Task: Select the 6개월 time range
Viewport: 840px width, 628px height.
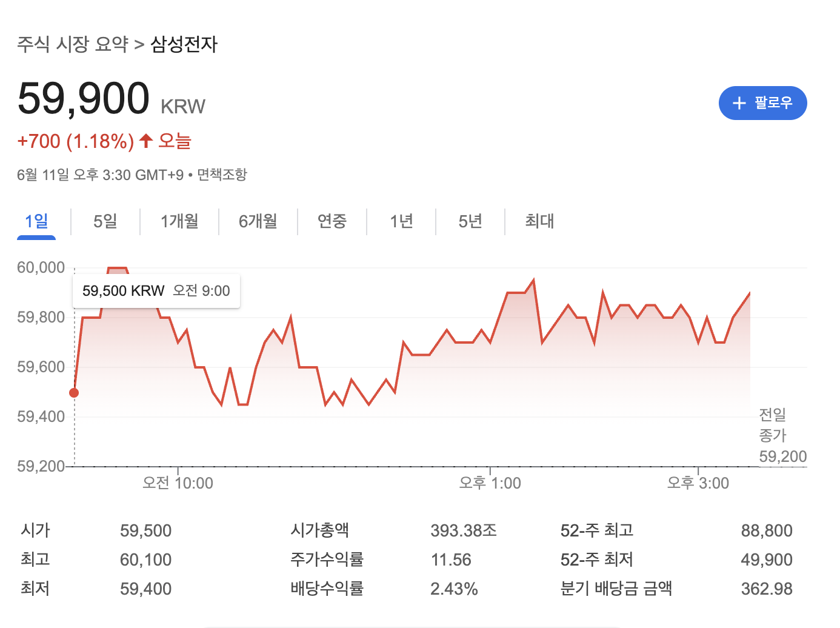Action: (x=257, y=222)
